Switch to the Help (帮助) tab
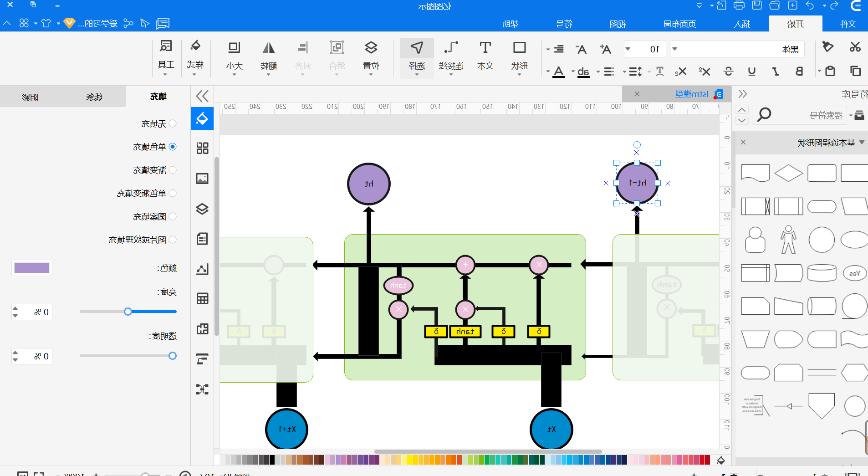Viewport: 868px width, 476px height. (x=510, y=24)
